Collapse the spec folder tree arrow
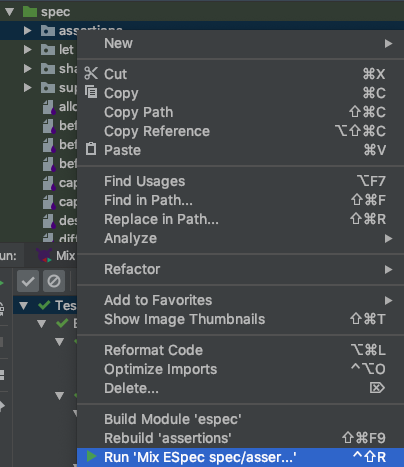This screenshot has height=467, width=404. [9, 12]
